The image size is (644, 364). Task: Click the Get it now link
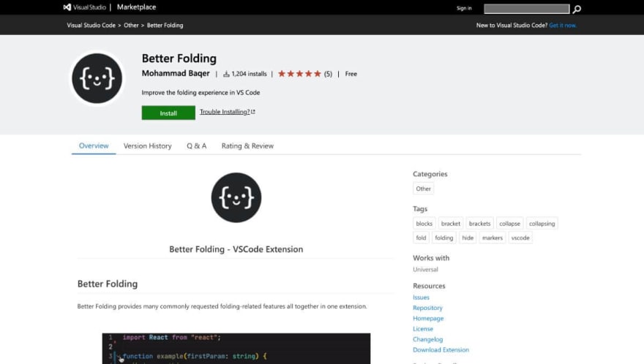[563, 25]
